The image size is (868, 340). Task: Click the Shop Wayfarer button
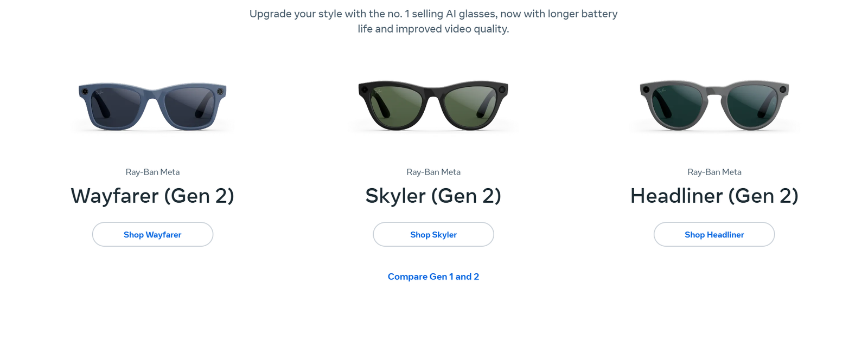point(152,234)
